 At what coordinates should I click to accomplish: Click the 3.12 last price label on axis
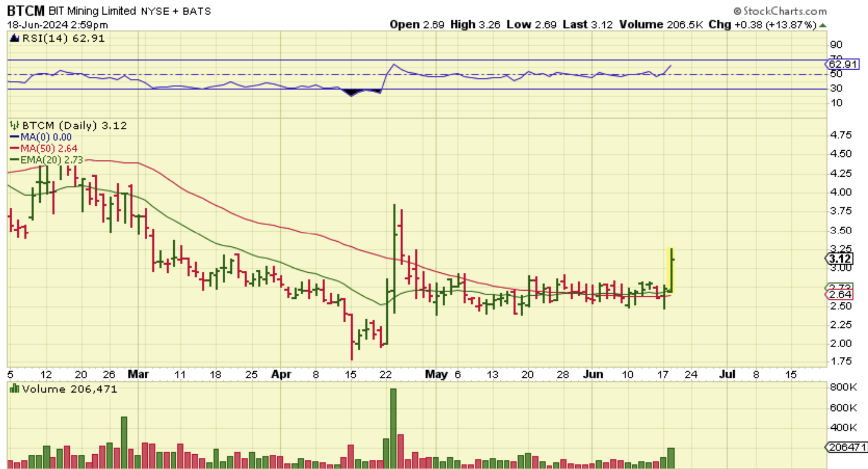point(839,259)
